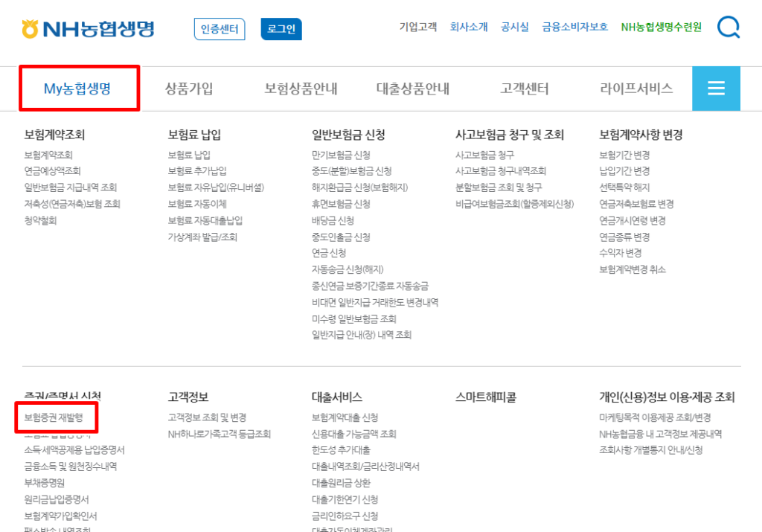Go to NH농협생명 logo homepage
This screenshot has height=532, width=762.
(x=88, y=29)
